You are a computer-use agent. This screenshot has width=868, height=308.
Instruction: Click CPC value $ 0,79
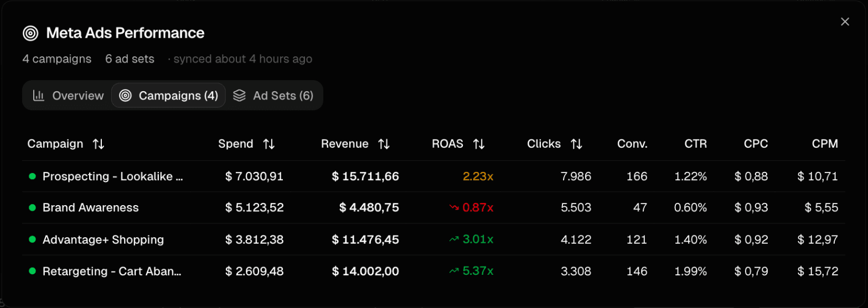point(752,271)
